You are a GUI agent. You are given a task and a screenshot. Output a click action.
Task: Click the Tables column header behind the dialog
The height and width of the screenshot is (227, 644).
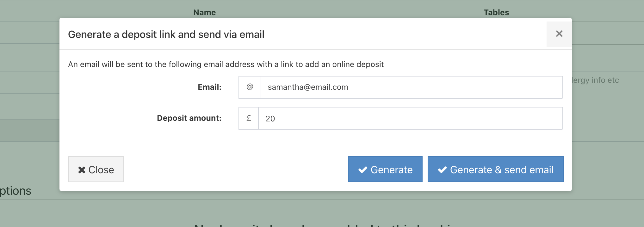496,12
